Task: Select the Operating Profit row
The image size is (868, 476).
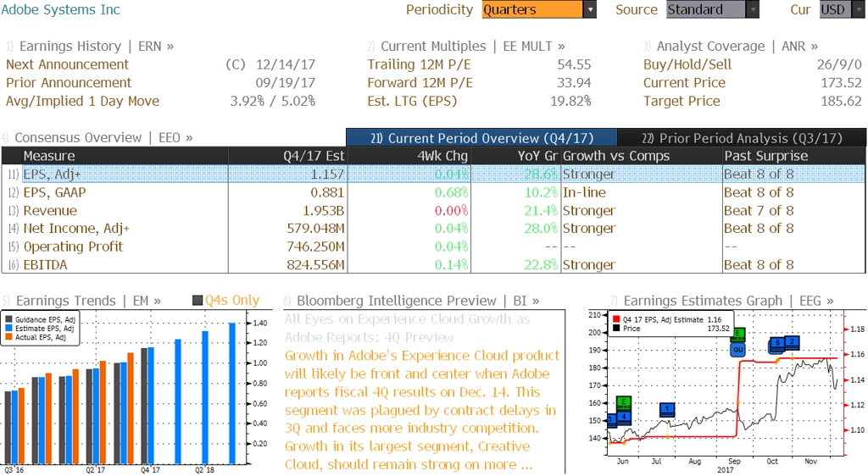Action: (x=433, y=246)
